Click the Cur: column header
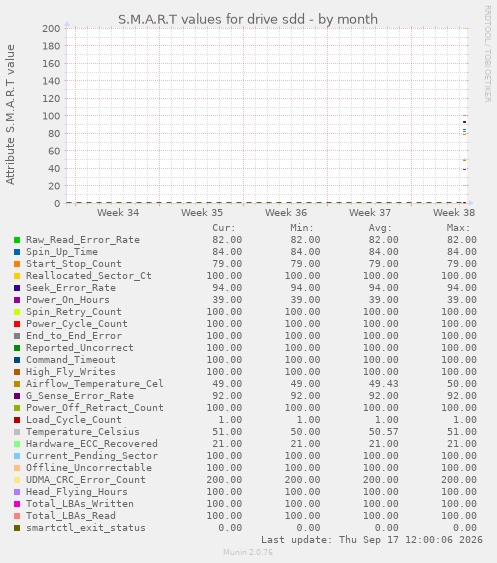This screenshot has width=497, height=563. 224,228
